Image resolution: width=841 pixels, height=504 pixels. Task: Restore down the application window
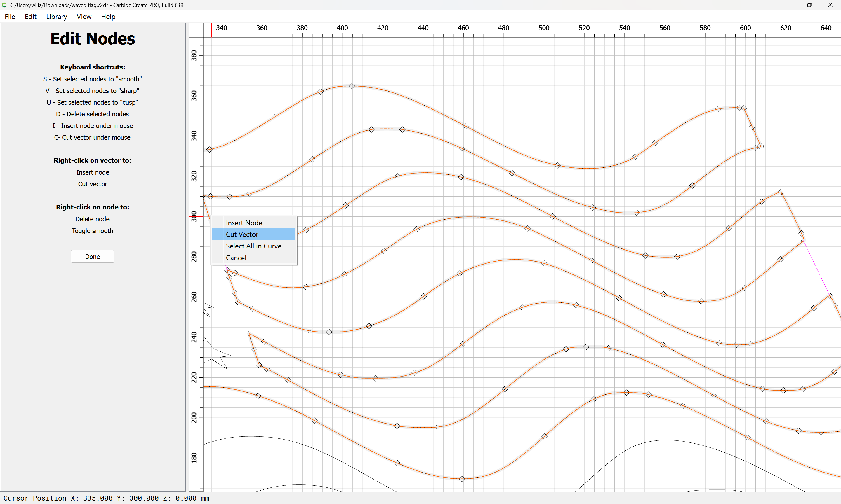pyautogui.click(x=809, y=5)
